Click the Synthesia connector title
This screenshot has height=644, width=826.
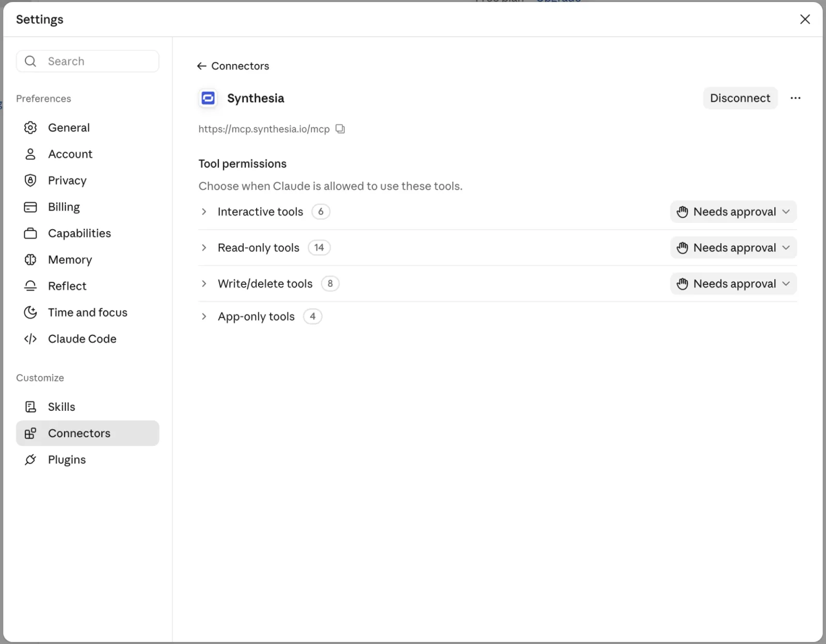256,98
